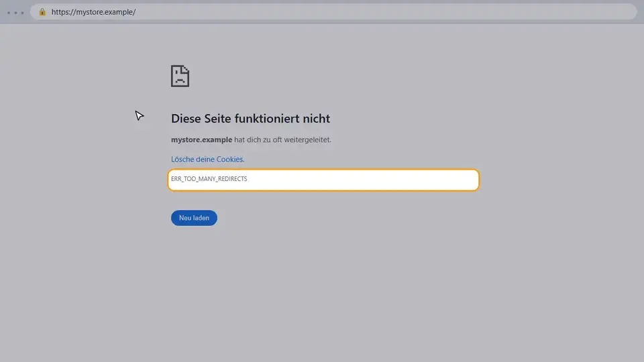Click the Neu laden reload button
Viewport: 644px width, 362px height.
point(194,218)
